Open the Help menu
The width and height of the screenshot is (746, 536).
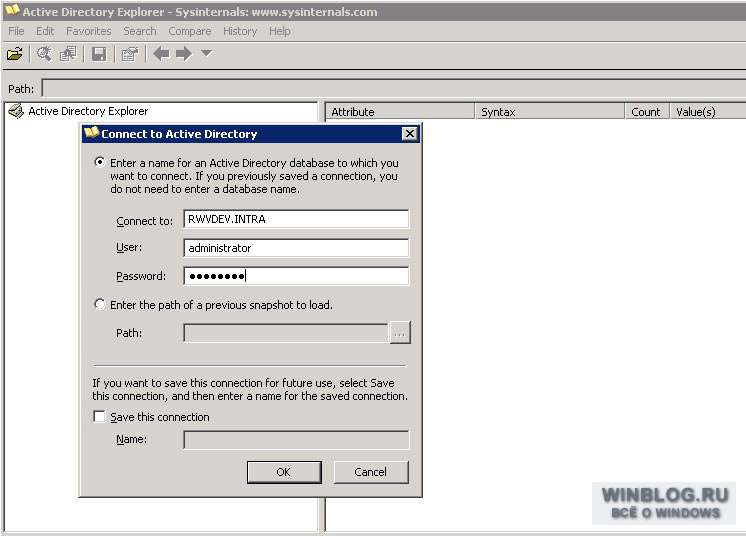[279, 31]
